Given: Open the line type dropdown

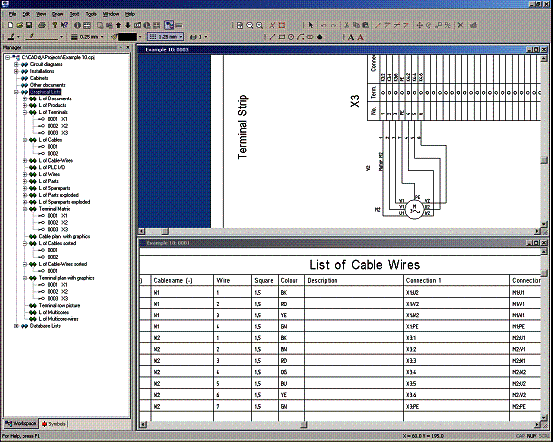Looking at the screenshot, I should click(61, 37).
